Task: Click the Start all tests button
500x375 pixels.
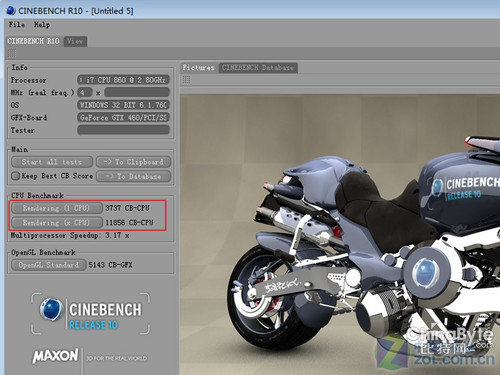Action: [52, 162]
